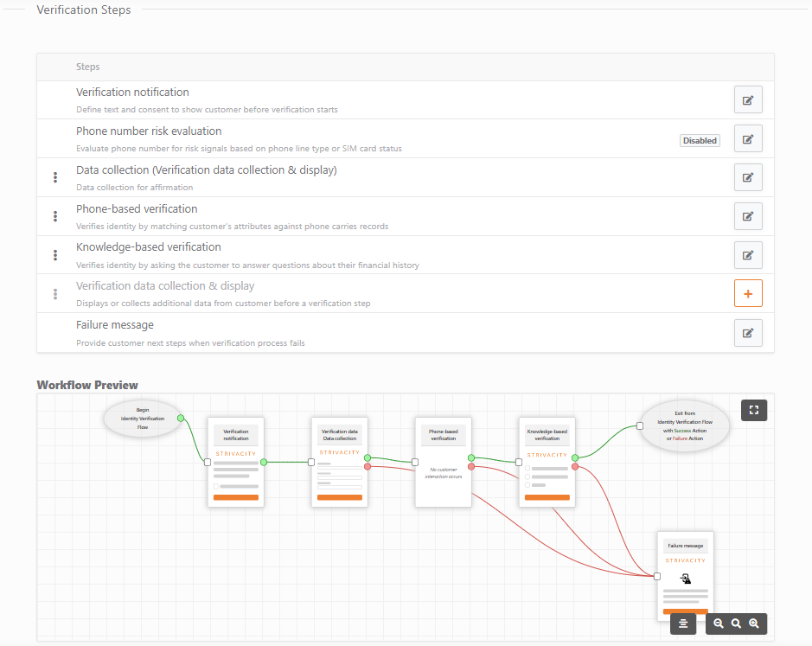
Task: Grab the drag handle beside Phone-based verification
Action: (54, 215)
